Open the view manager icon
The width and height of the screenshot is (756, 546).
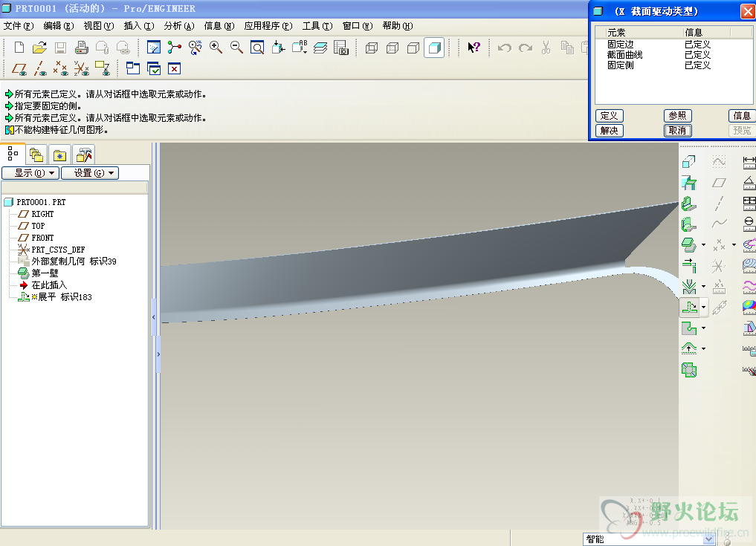[341, 48]
